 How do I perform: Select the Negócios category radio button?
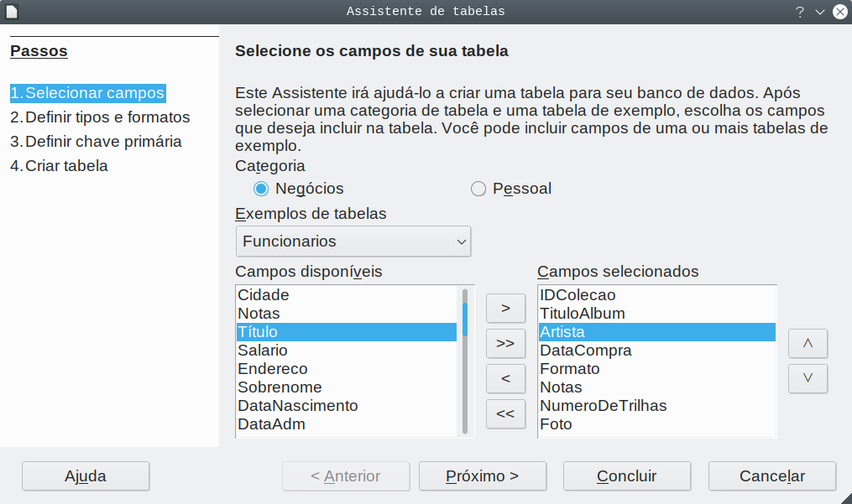261,189
